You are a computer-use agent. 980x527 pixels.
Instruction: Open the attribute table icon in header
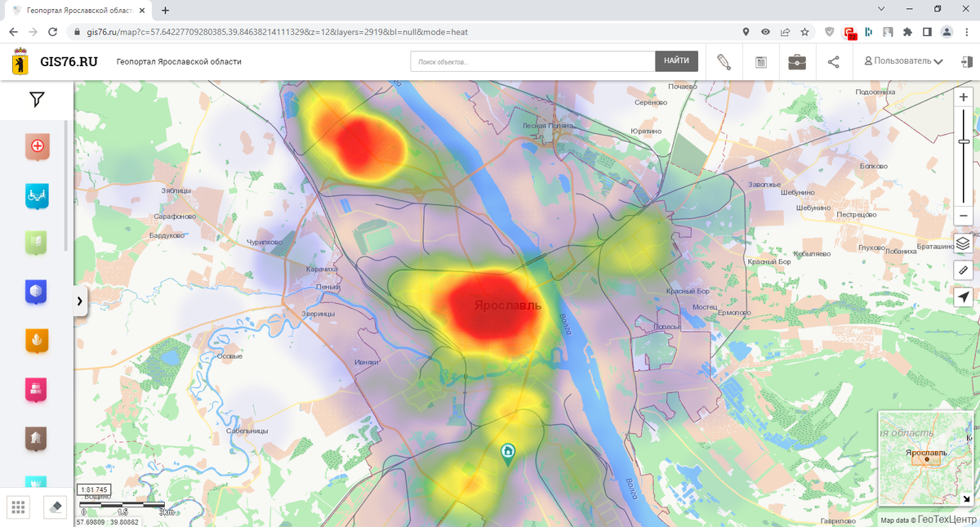(x=761, y=62)
